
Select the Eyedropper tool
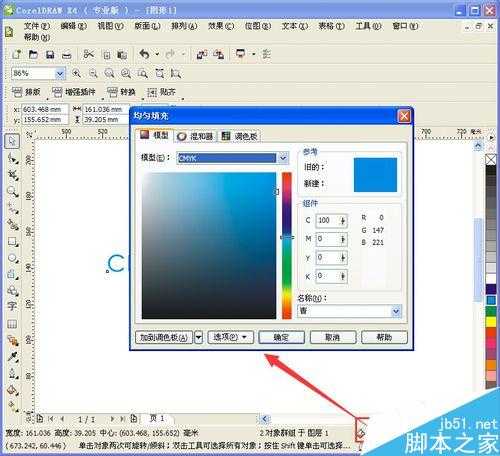coord(12,357)
